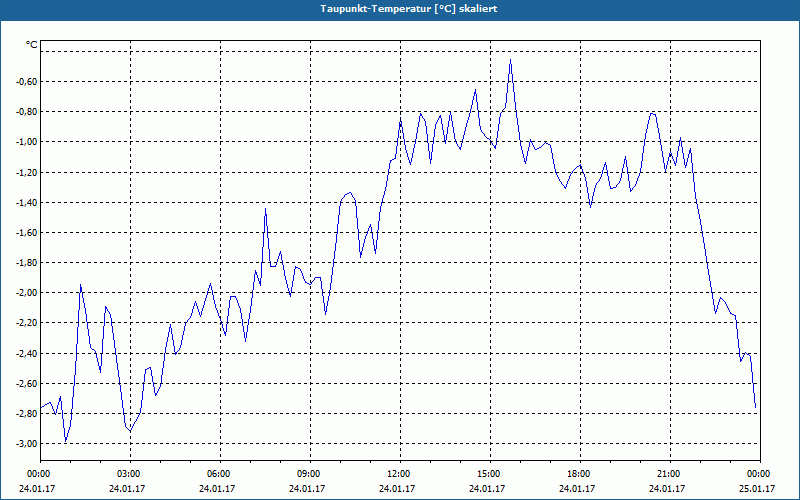The image size is (800, 500).
Task: Select the -1,60 y-axis label
Action: [x=26, y=233]
